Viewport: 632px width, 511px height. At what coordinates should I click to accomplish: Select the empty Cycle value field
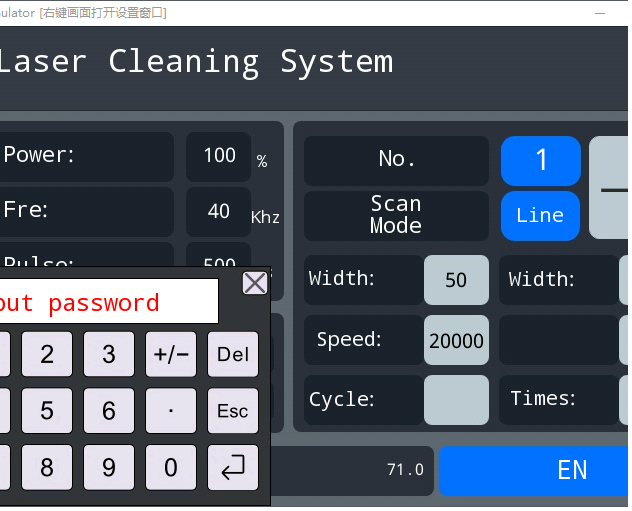(x=456, y=400)
